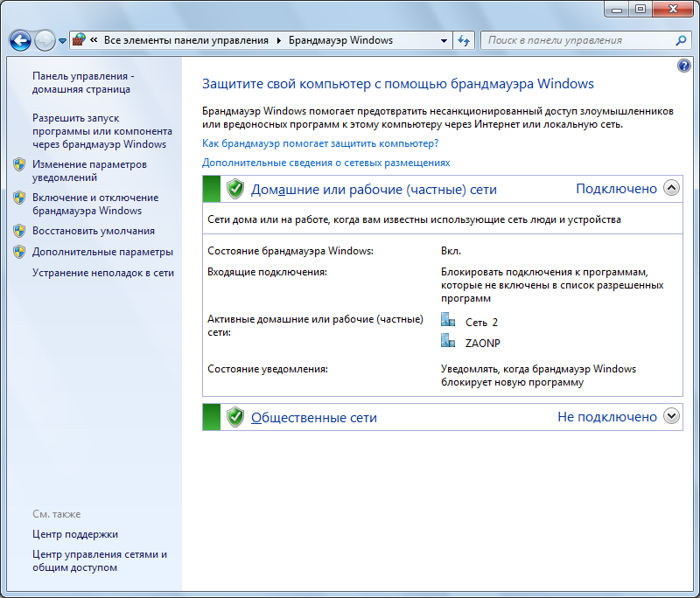Viewport: 700px width, 598px height.
Task: Open 'Как брандмауэр помогает защитить компьютер?' link
Action: [x=320, y=143]
